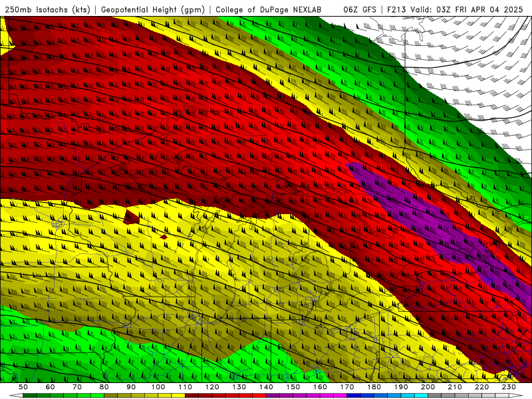The height and width of the screenshot is (399, 532).
Task: Click the 80 colorbar label
Action: point(104,387)
